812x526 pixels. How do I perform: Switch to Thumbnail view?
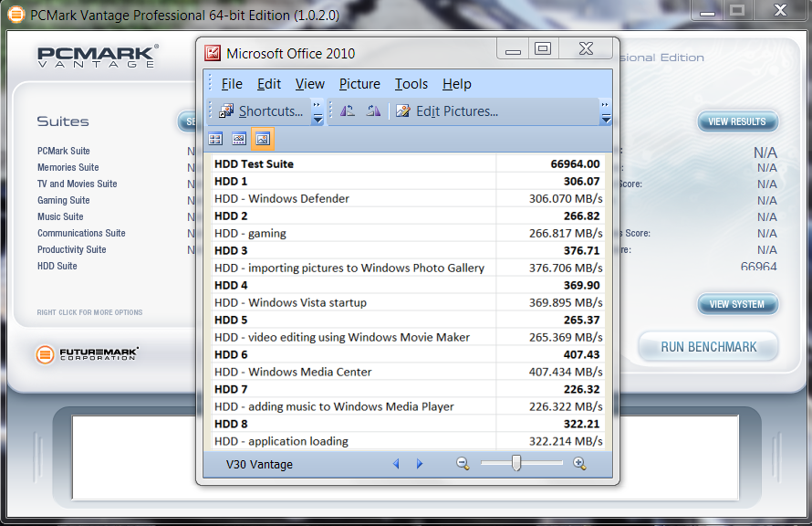[x=215, y=139]
